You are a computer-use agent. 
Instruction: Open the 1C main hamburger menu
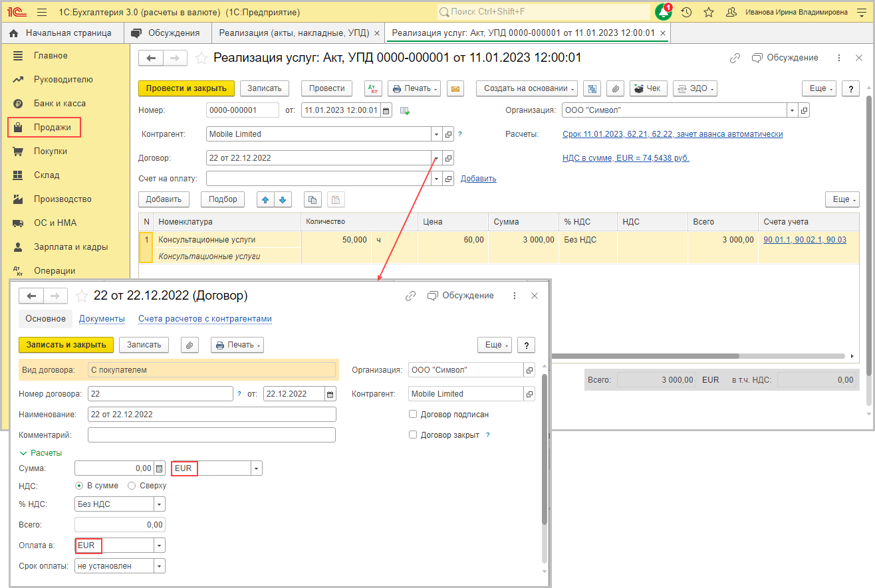42,12
